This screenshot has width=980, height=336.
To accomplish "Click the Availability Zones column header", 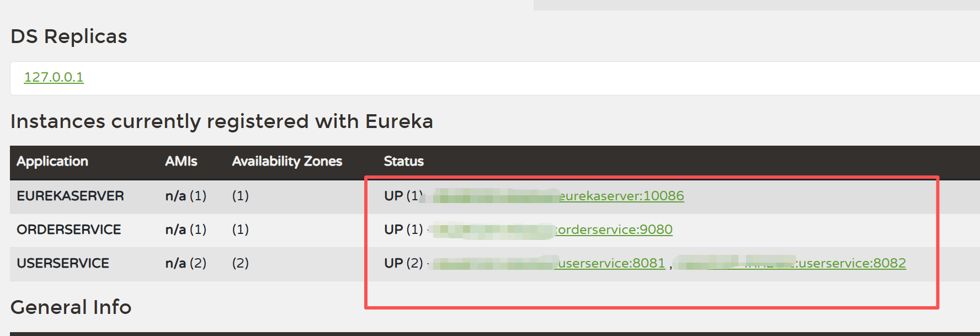I will pyautogui.click(x=287, y=161).
